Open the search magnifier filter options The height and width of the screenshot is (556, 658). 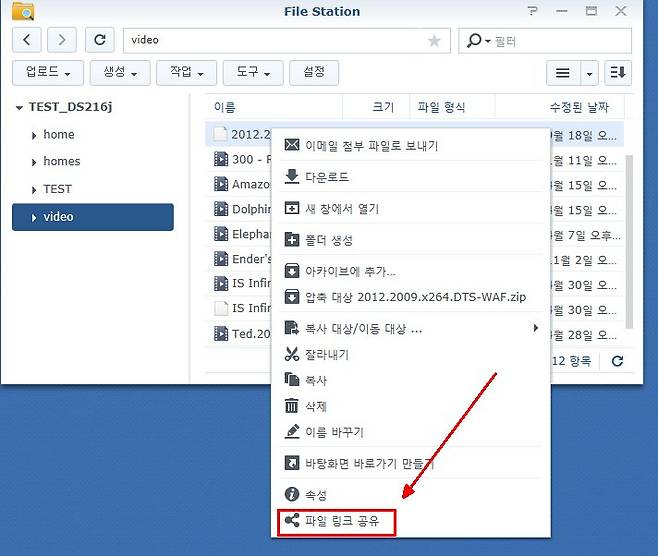click(478, 41)
